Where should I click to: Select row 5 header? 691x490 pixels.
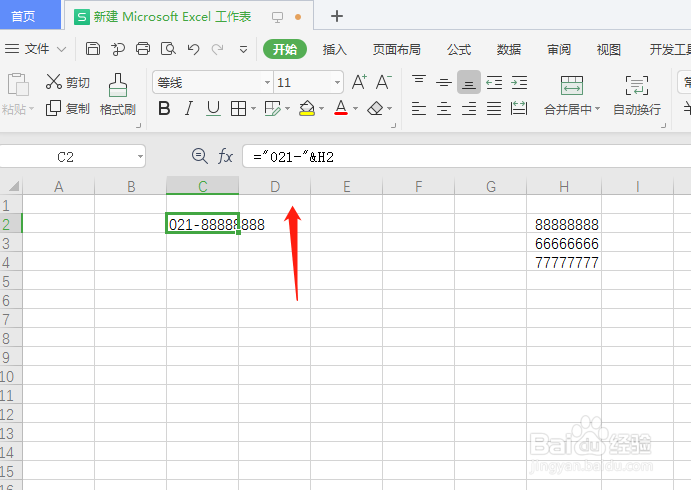coord(11,281)
